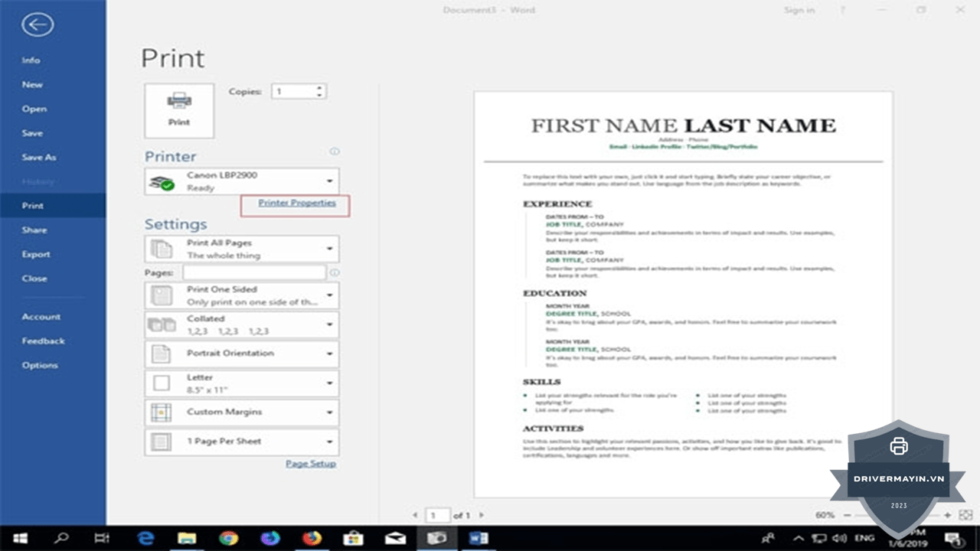Click the back arrow circle icon

[x=38, y=25]
